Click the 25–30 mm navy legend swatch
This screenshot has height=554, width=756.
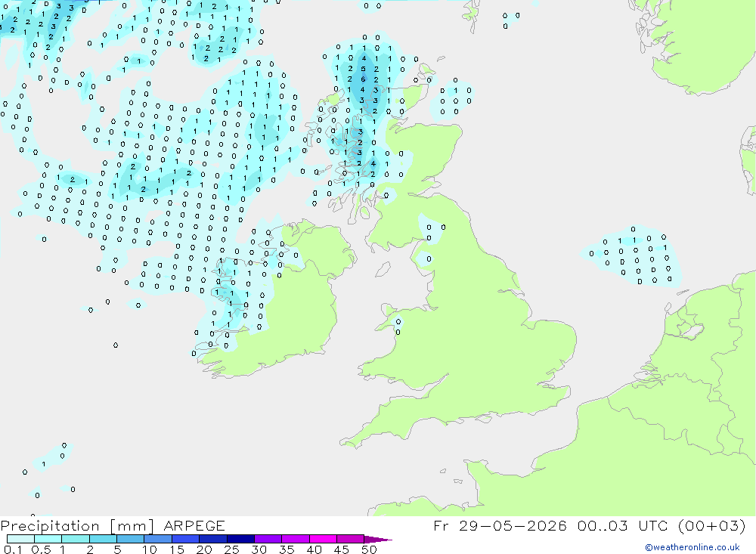(240, 539)
